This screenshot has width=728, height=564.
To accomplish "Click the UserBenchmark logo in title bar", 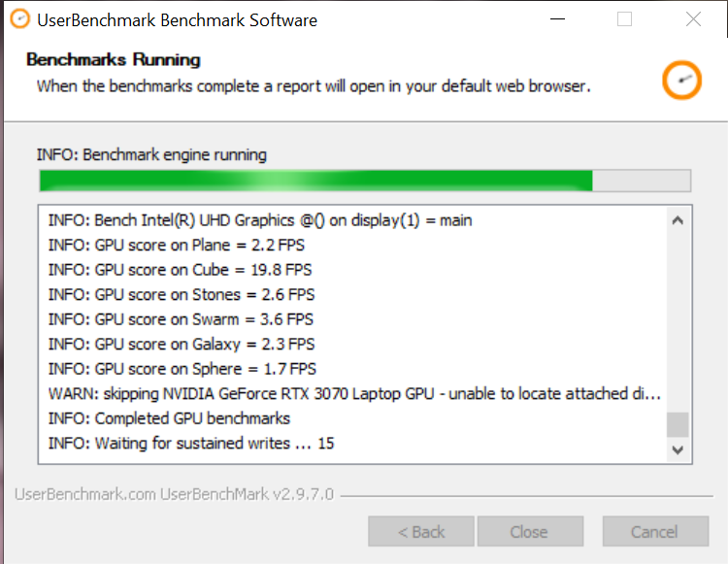I will click(20, 19).
